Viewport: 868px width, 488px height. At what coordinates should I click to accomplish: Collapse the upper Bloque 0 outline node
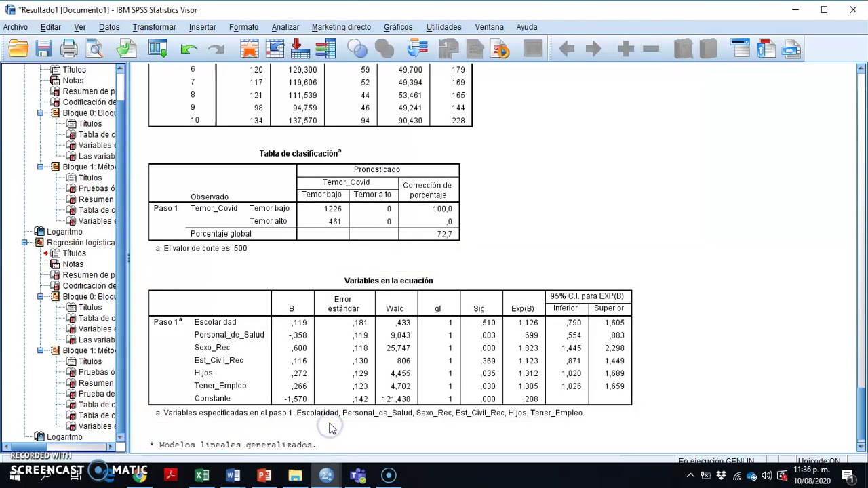(x=40, y=113)
